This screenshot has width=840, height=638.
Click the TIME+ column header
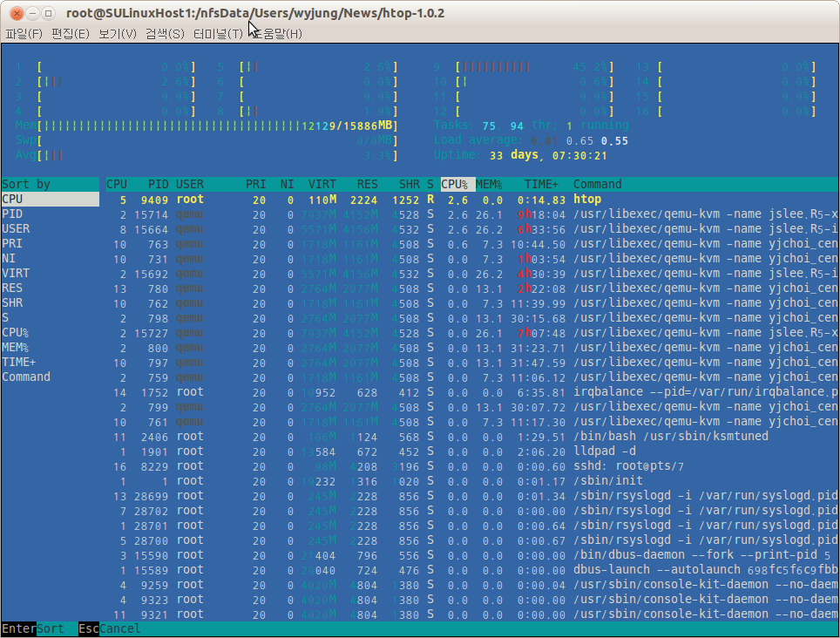click(541, 184)
